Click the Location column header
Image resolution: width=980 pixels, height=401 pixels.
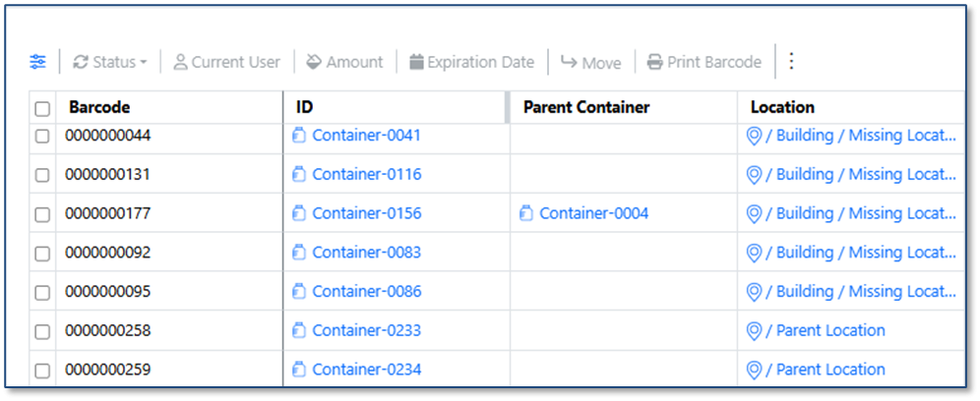[782, 107]
